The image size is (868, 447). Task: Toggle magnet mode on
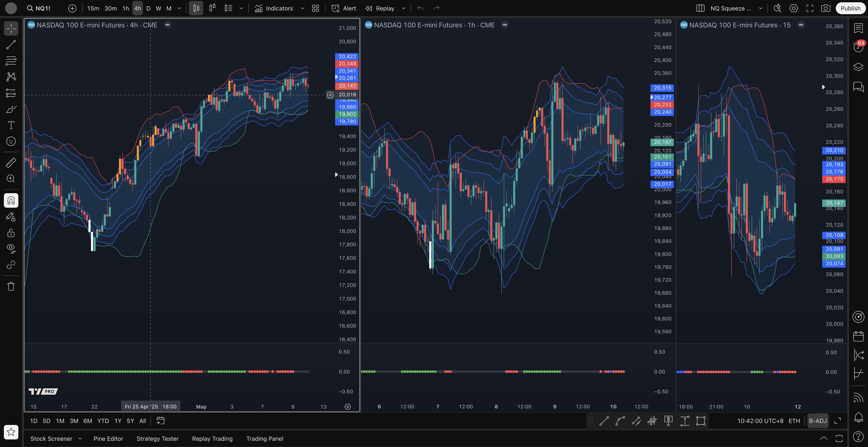pos(11,201)
